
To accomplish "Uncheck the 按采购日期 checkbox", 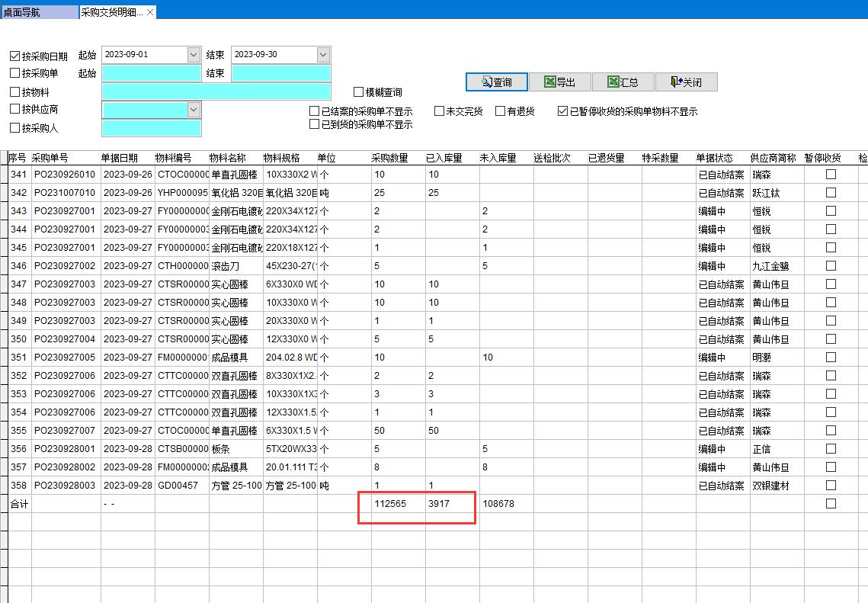I will (14, 56).
